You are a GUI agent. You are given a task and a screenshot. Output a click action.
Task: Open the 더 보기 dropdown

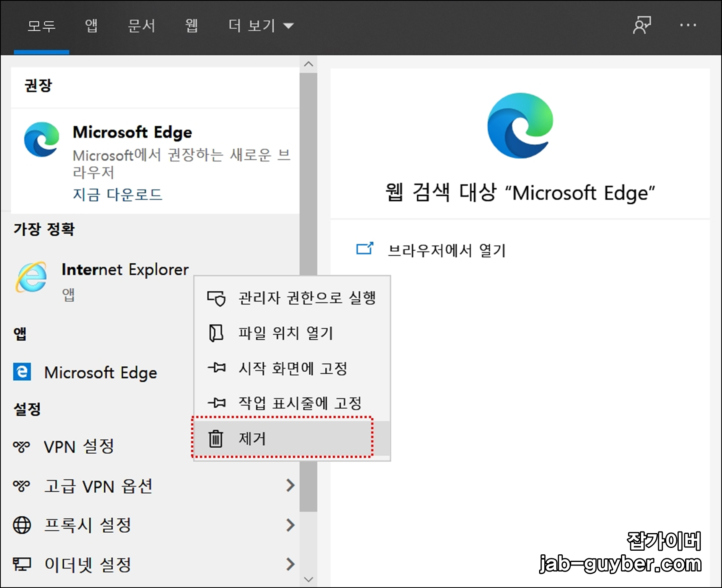point(261,25)
